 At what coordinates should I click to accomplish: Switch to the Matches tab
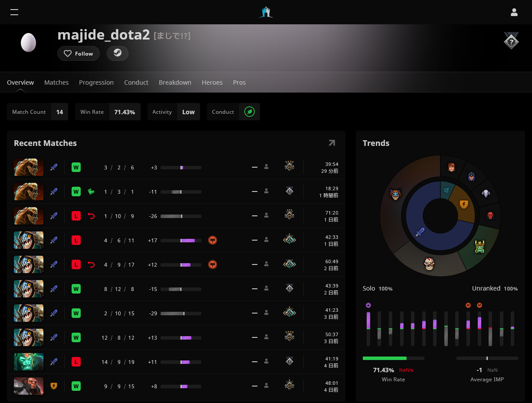pyautogui.click(x=56, y=83)
